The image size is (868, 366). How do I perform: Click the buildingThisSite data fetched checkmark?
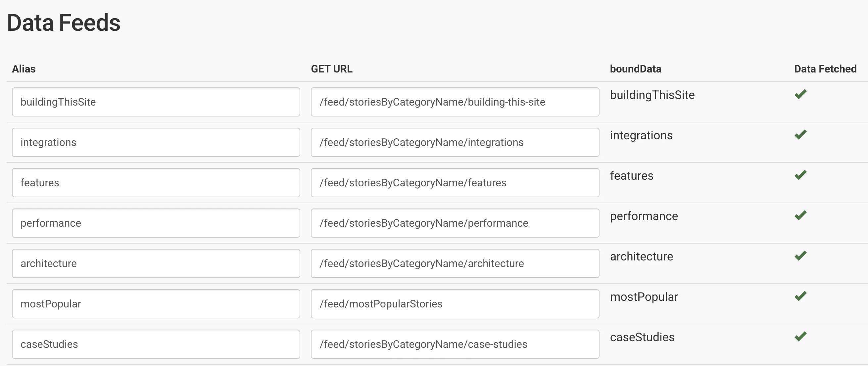(x=800, y=94)
